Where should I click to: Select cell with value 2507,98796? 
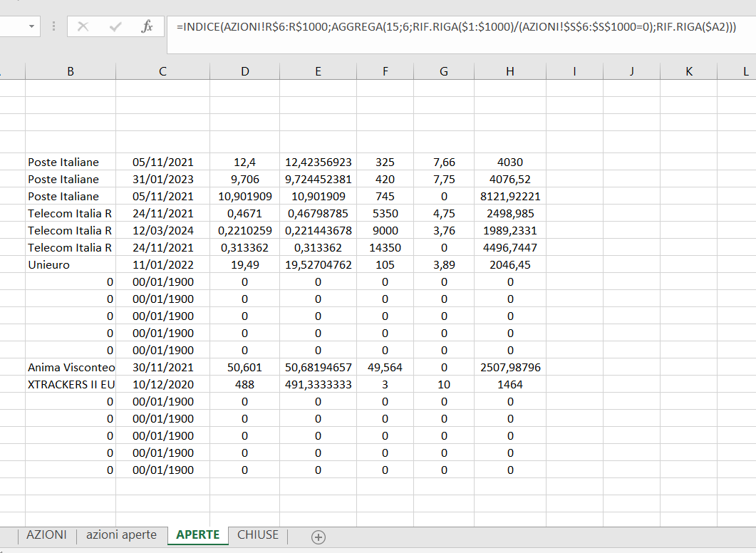point(510,368)
